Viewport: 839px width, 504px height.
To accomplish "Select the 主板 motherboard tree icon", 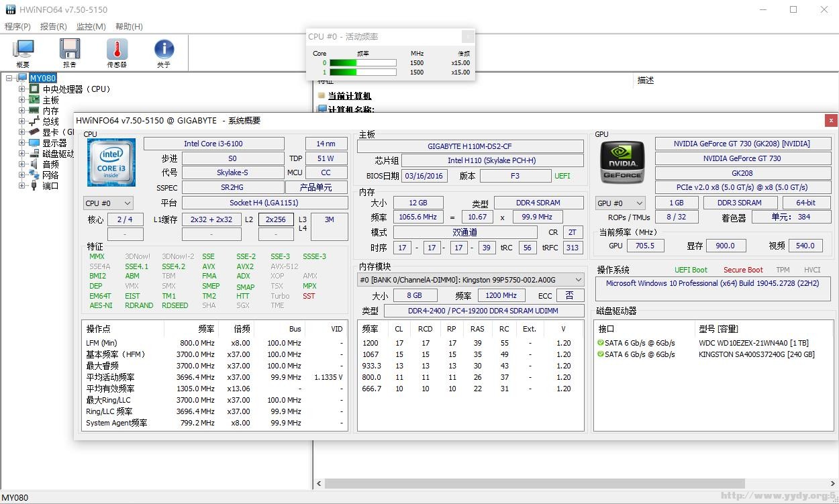I will pyautogui.click(x=34, y=99).
